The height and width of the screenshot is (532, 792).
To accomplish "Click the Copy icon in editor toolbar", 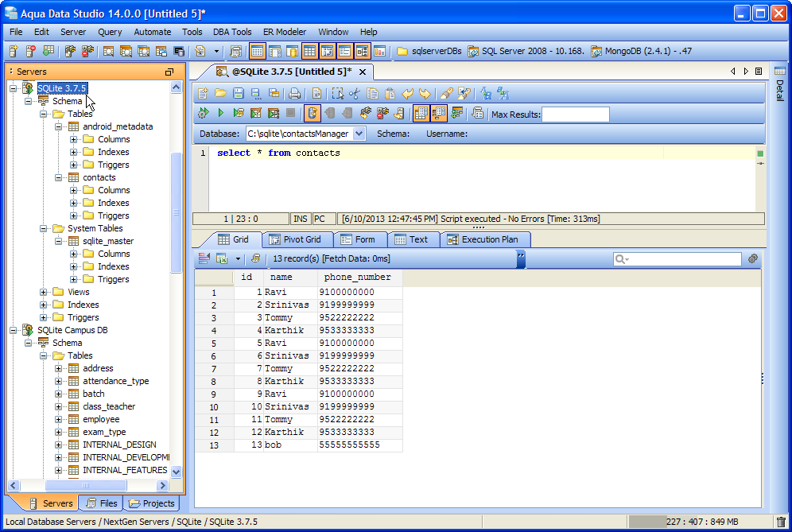I will 372,94.
